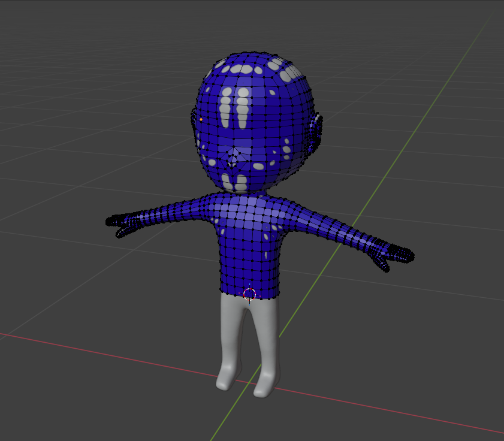This screenshot has height=441, width=504.
Task: Select the orange highlighted vertex near the ear
Action: [x=201, y=120]
